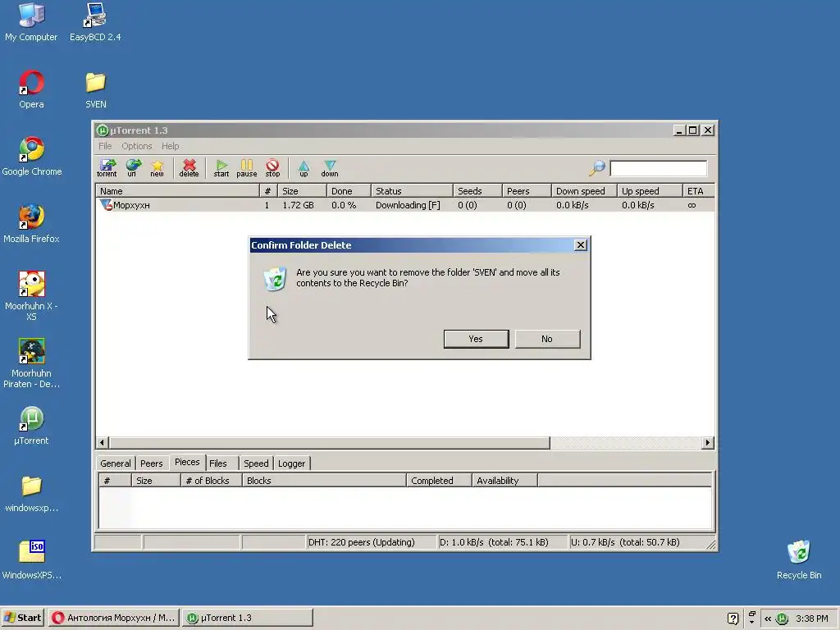
Task: Switch to the General tab
Action: tap(115, 463)
